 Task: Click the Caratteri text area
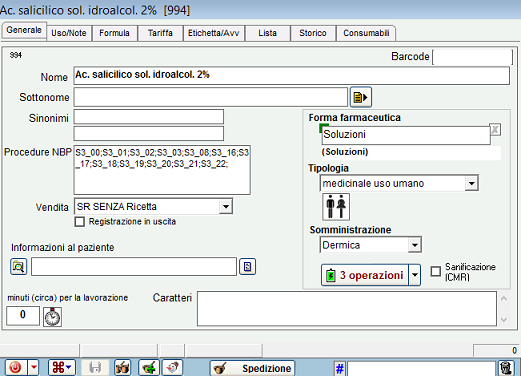[347, 309]
